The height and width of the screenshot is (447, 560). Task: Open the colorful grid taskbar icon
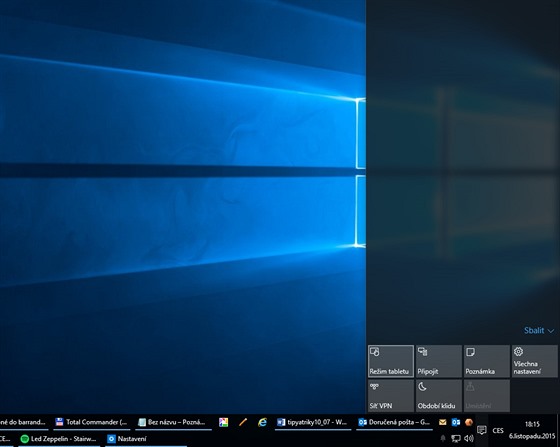pos(224,422)
